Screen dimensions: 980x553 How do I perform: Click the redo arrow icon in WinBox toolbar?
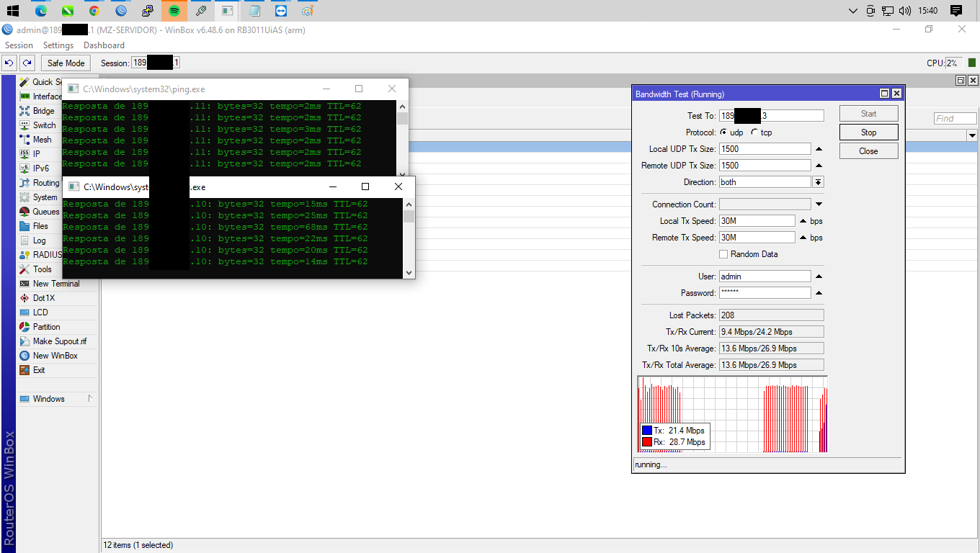pos(27,63)
